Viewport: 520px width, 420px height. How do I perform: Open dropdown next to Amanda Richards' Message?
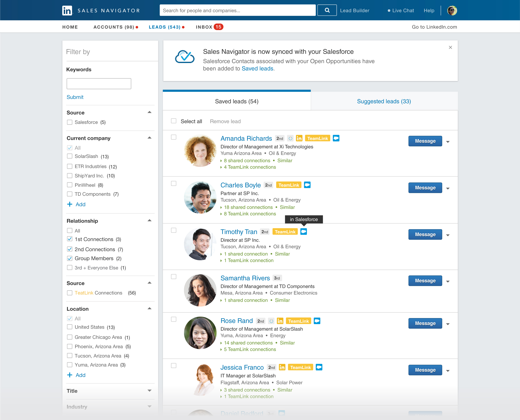point(448,142)
